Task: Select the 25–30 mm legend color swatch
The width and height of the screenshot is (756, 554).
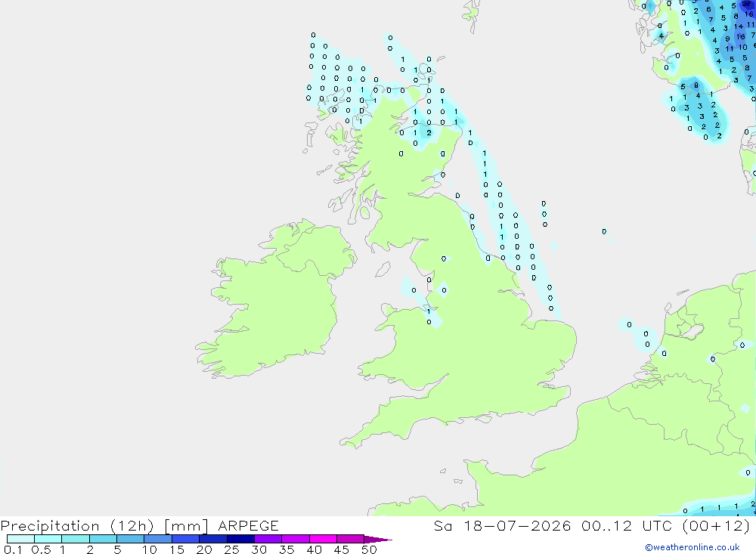Action: [x=240, y=539]
